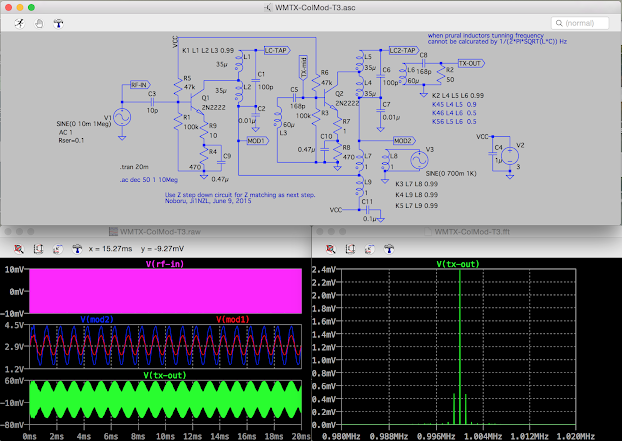Click the SINE(0 10m 1Meg) source value text
Image resolution: width=622 pixels, height=441 pixels.
(84, 124)
